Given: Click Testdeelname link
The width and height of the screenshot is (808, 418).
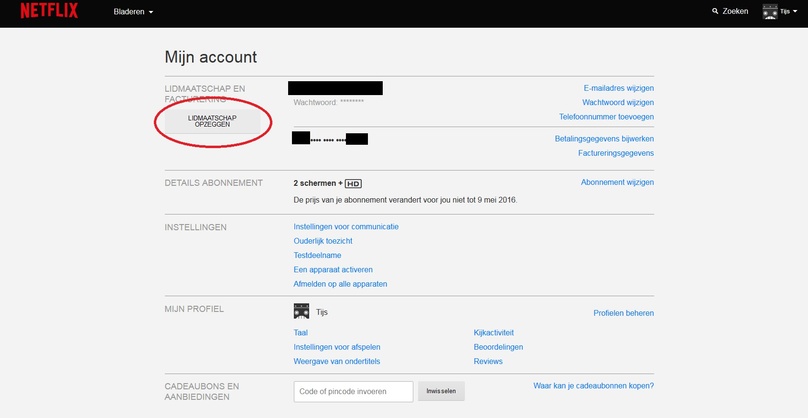Looking at the screenshot, I should click(317, 256).
